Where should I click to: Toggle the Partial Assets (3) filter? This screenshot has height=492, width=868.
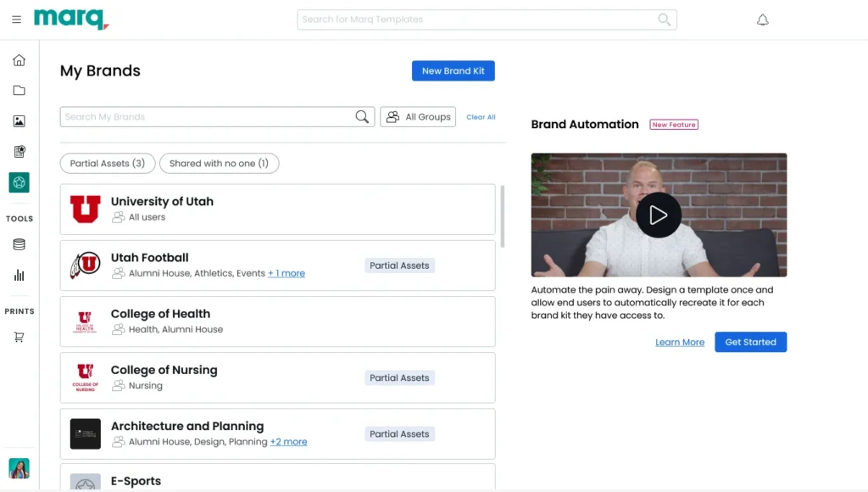(108, 164)
